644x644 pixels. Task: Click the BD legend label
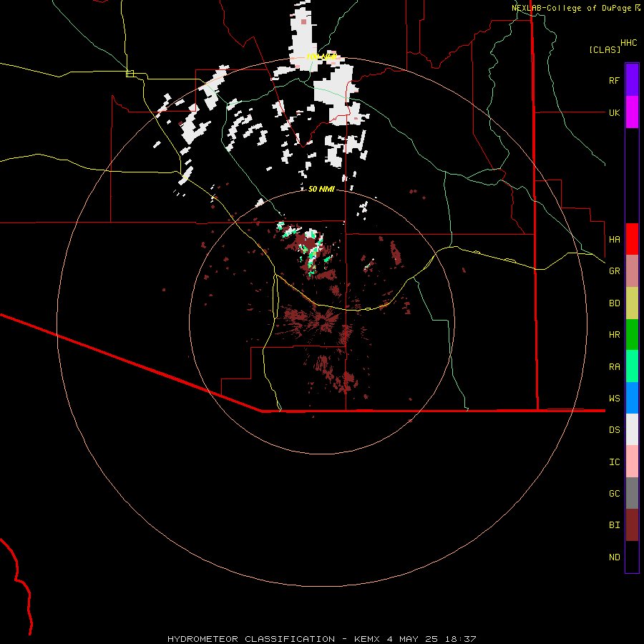[x=614, y=303]
